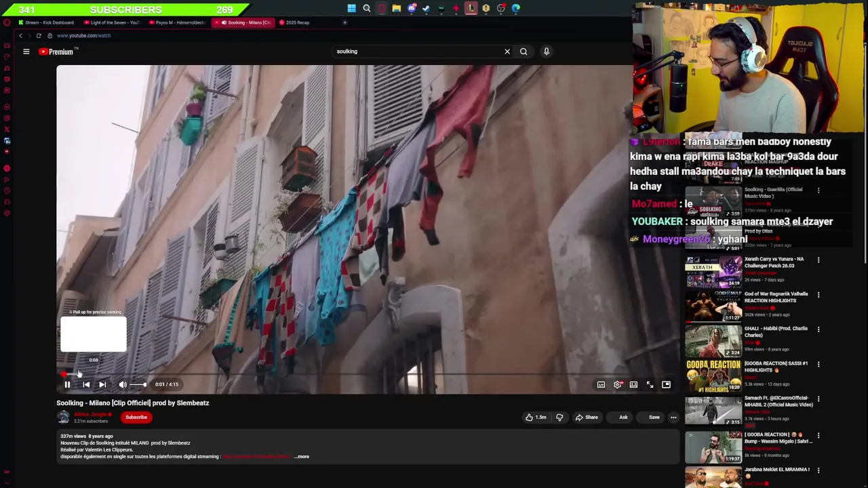Open more actions ellipsis beside Save

[x=673, y=418]
